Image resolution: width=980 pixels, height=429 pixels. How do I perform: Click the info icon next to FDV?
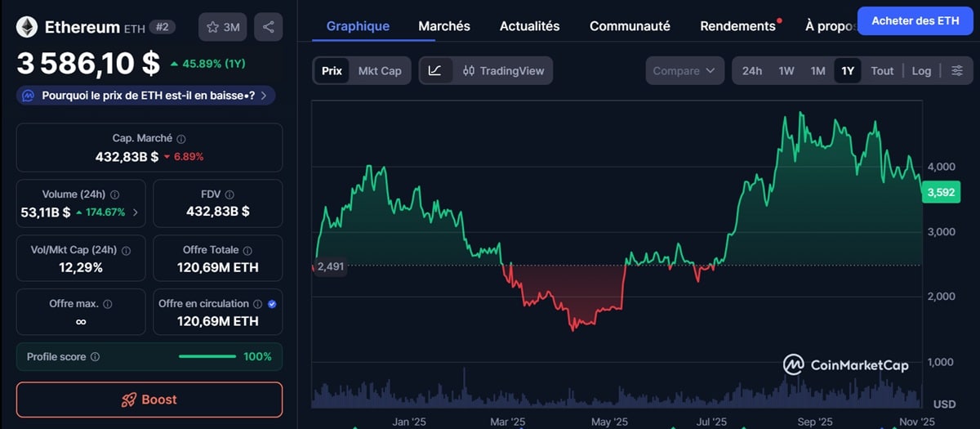coord(229,194)
